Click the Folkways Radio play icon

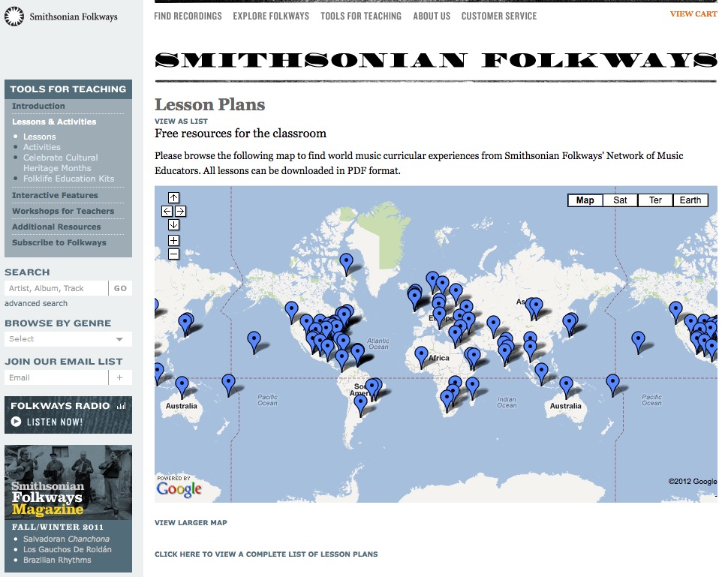[x=17, y=422]
